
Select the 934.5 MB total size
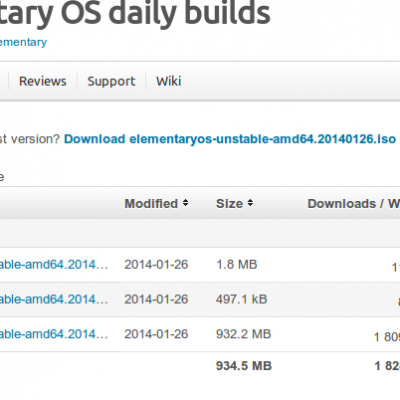244,366
